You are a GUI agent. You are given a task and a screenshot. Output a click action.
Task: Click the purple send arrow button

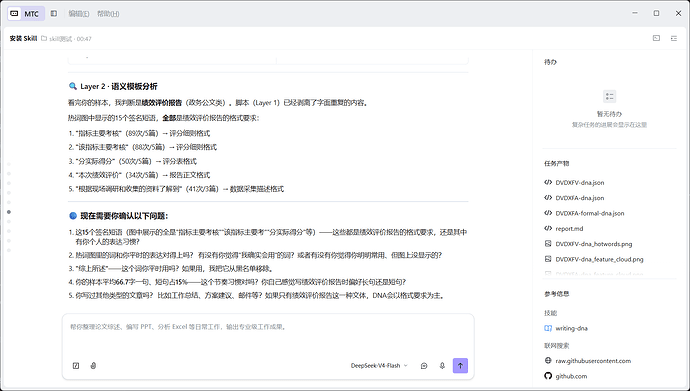[x=460, y=365]
